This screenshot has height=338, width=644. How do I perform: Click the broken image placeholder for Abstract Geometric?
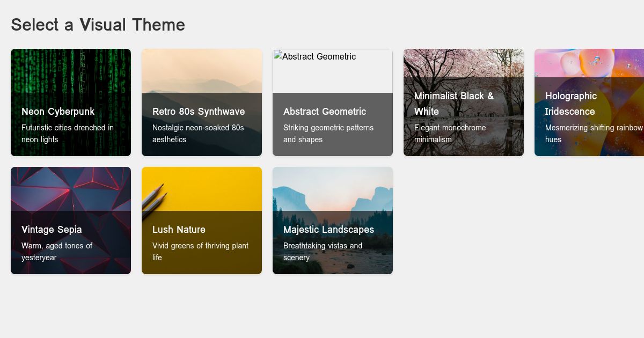click(332, 70)
